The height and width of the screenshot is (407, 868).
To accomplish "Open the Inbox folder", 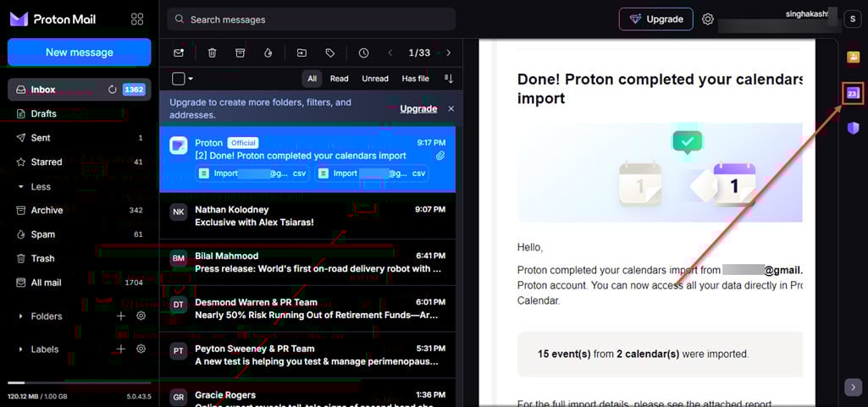I will pos(79,90).
